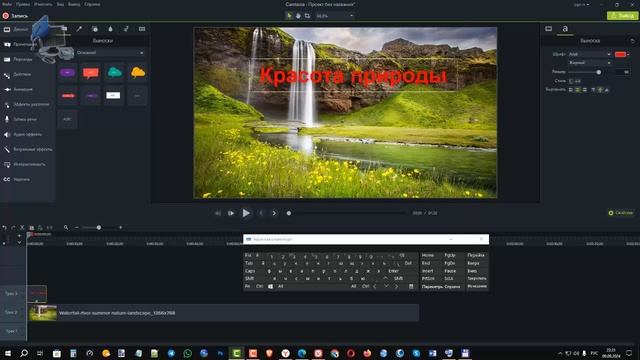Open the Keystroke callouts tab

pyautogui.click(x=142, y=29)
